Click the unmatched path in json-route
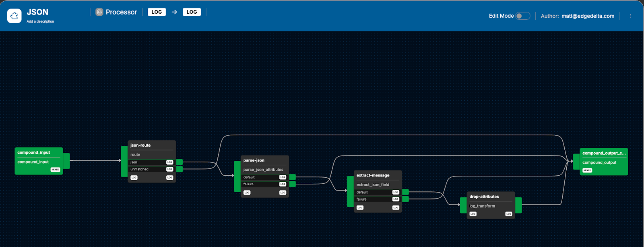Screen dimensions: 644x247 tap(140, 169)
